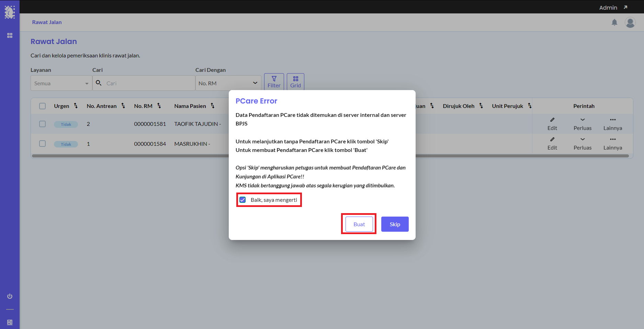
Task: Click the Buat button in PCare dialog
Action: tap(359, 224)
